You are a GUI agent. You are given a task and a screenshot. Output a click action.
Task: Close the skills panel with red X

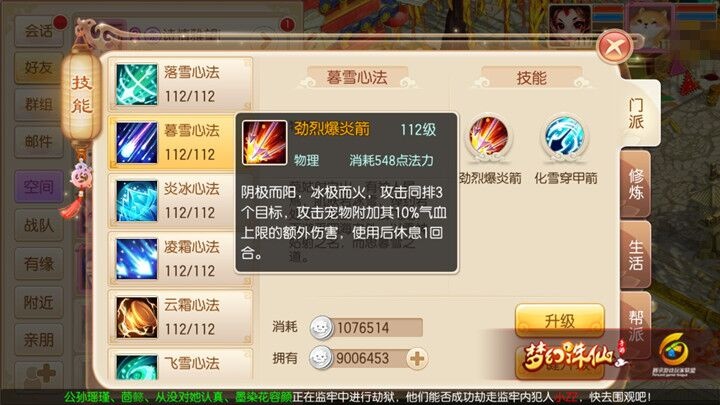pyautogui.click(x=614, y=46)
